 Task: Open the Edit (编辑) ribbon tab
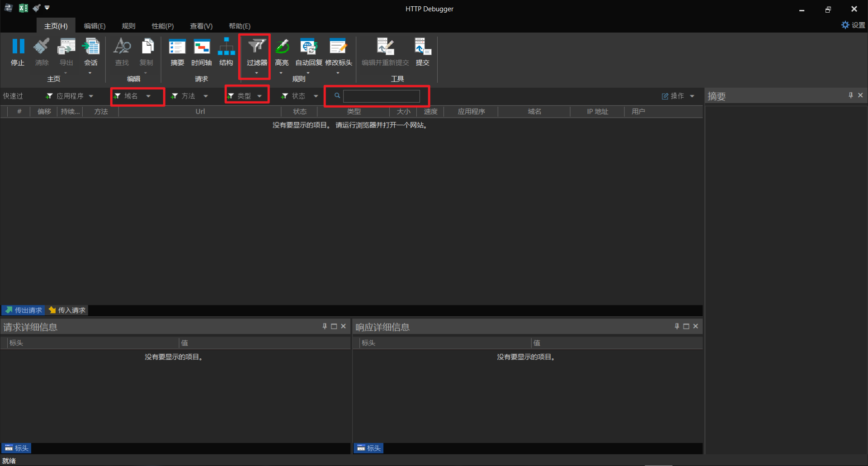coord(94,26)
